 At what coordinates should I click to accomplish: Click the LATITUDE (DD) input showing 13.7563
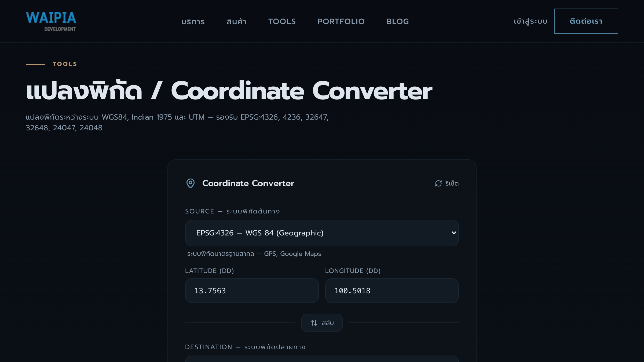(251, 291)
